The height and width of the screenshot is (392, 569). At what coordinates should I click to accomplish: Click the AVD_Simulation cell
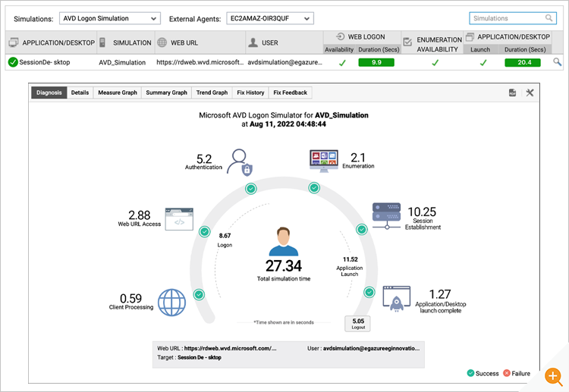coord(122,62)
